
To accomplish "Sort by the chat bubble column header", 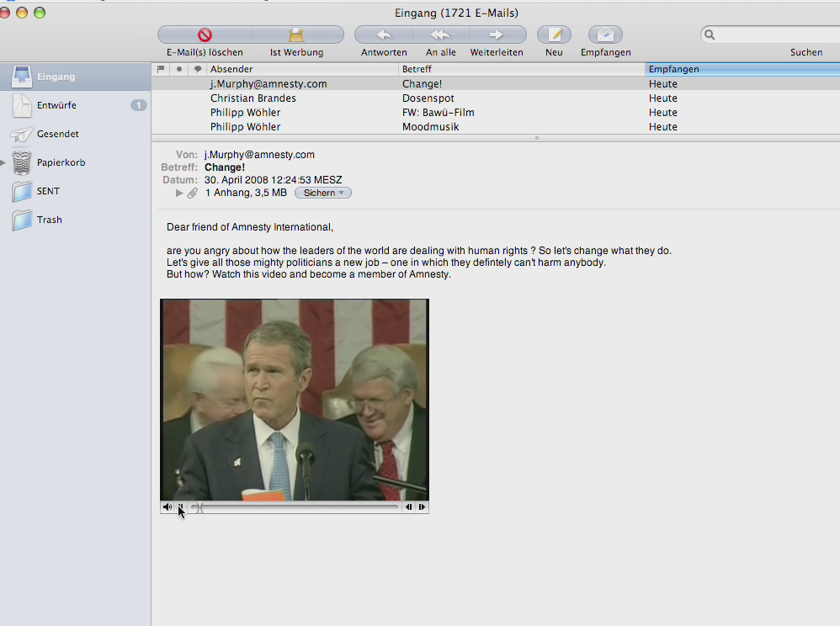I will pos(198,69).
